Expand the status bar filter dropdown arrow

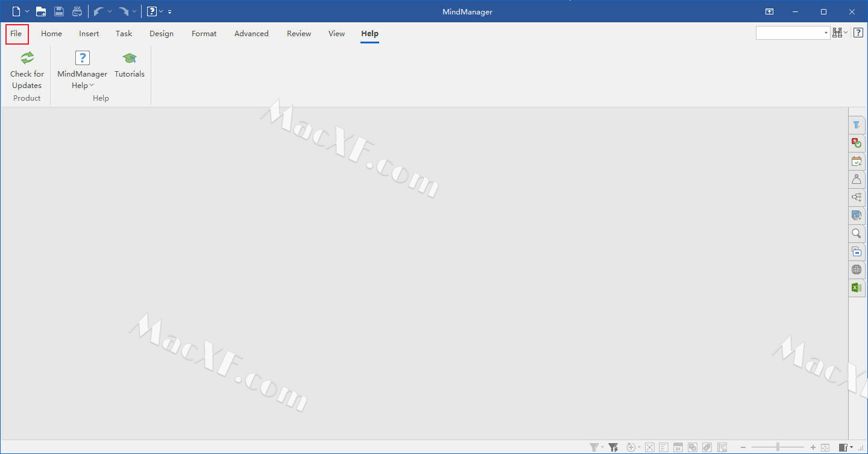coord(602,447)
